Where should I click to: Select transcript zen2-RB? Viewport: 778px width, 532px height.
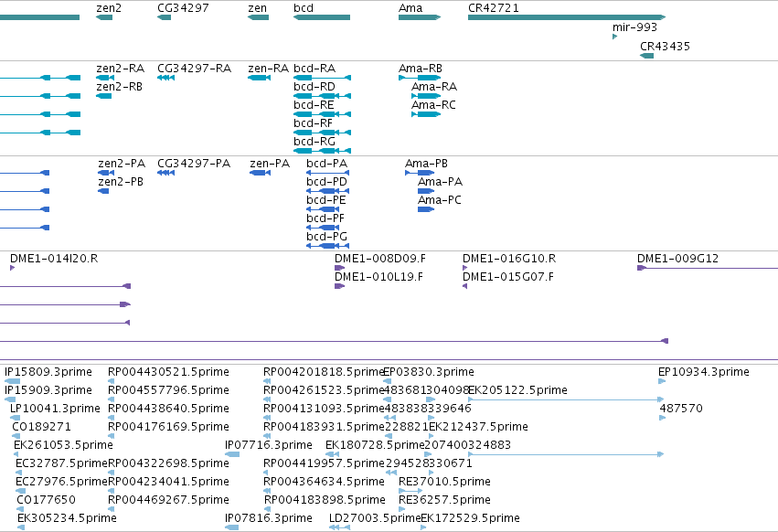click(x=103, y=96)
